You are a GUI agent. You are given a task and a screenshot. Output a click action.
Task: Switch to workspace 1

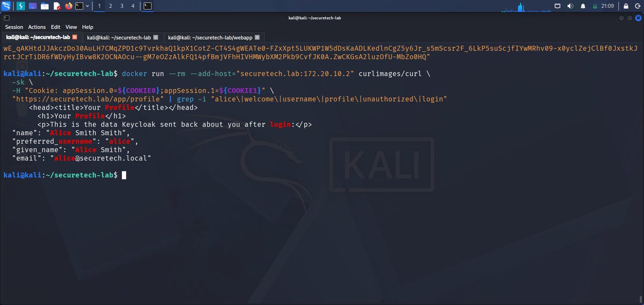click(x=99, y=6)
